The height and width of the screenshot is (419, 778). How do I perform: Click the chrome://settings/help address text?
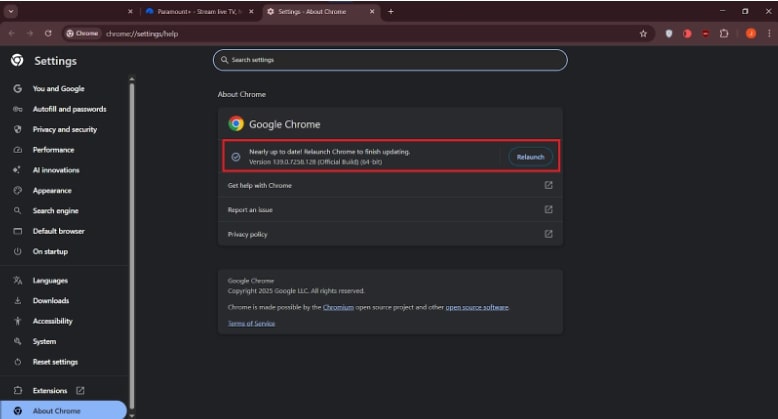point(142,34)
